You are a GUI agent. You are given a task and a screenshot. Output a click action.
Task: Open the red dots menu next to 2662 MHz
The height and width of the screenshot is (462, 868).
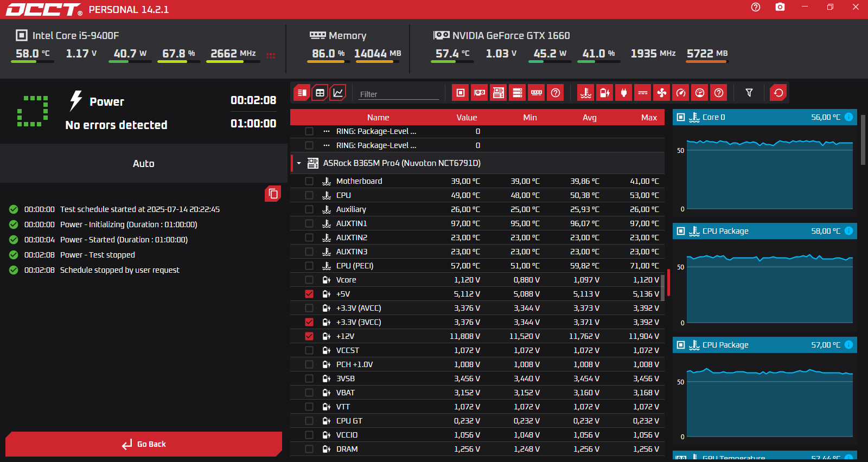coord(271,55)
